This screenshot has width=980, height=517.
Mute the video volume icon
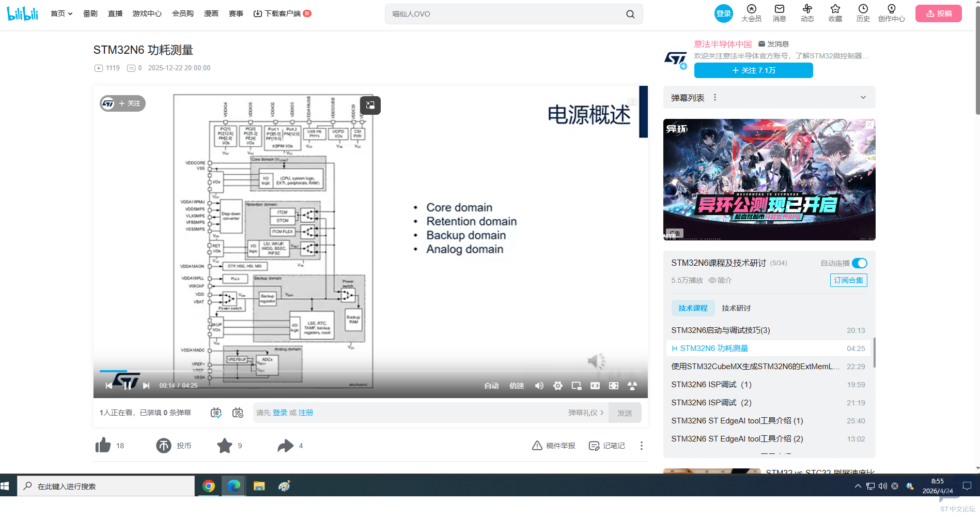pos(539,386)
